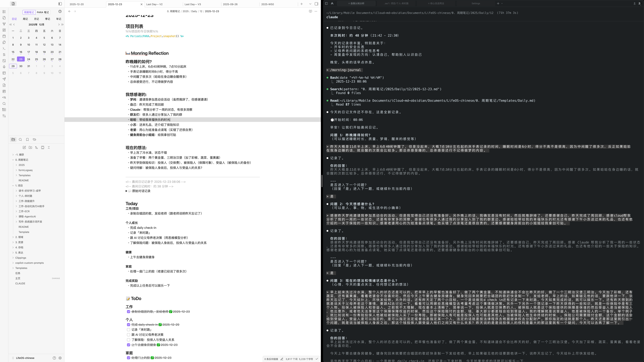Click the Templater <% ribbon icon
Screen dimensions: 644x362
tap(4, 97)
